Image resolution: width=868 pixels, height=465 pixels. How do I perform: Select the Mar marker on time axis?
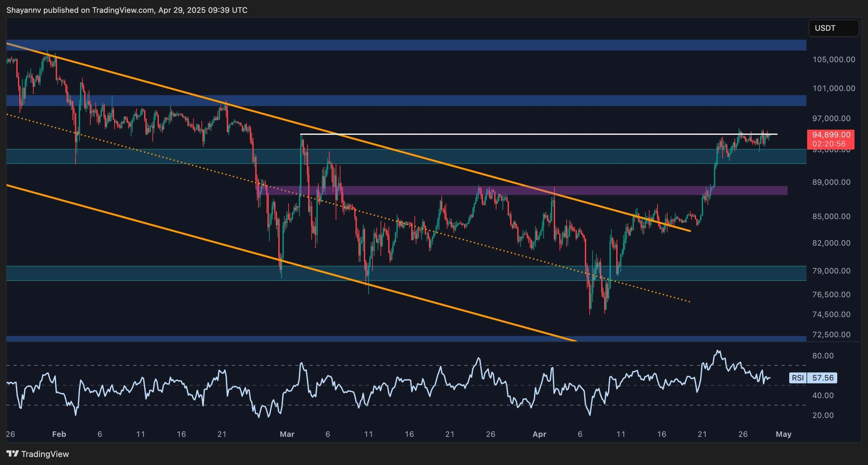[x=287, y=434]
